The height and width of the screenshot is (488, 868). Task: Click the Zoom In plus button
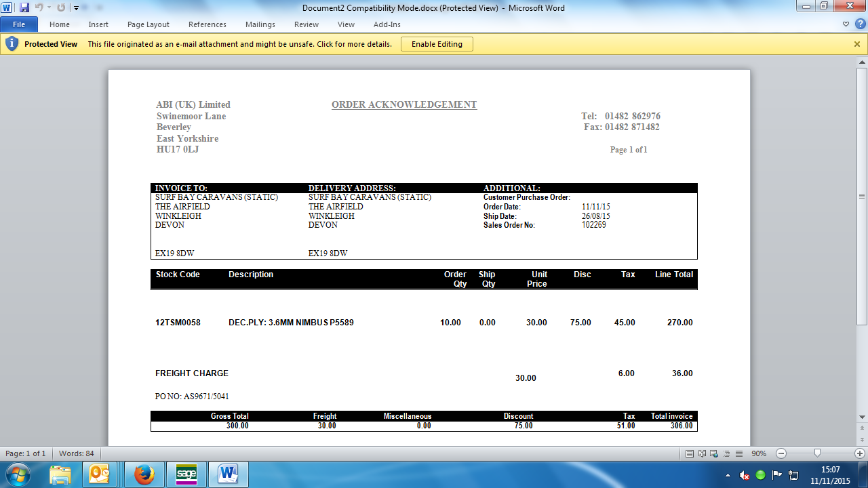(860, 453)
